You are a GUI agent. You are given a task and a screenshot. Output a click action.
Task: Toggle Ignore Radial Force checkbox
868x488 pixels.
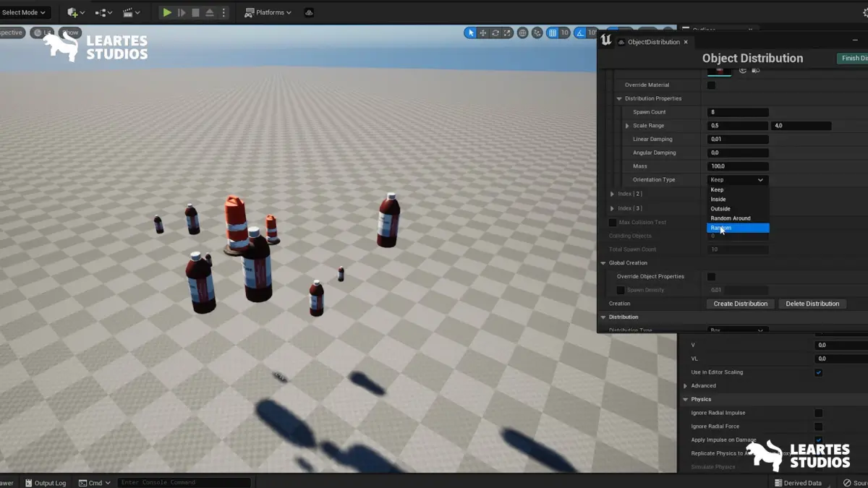819,427
